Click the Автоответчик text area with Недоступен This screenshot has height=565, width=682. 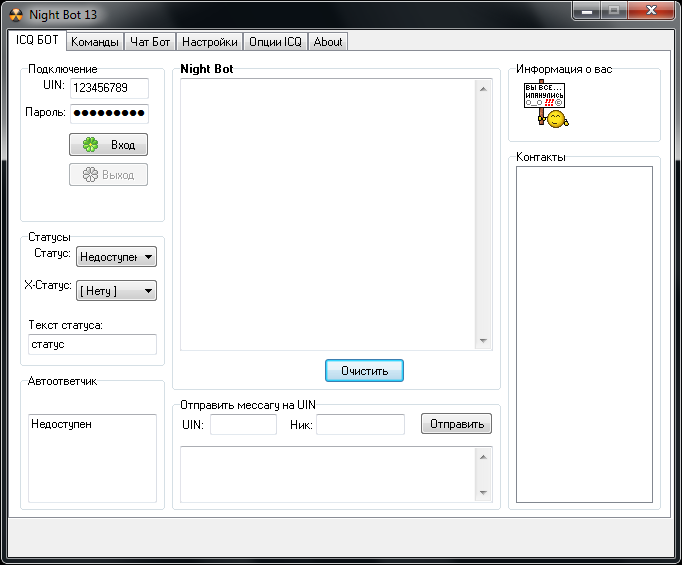(x=92, y=458)
